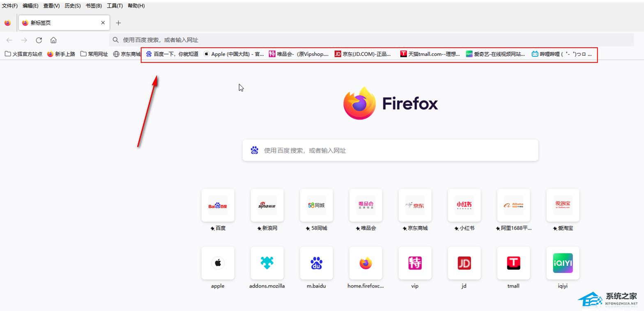Click the Firefox view icon left of tabs
The width and height of the screenshot is (644, 311).
pyautogui.click(x=7, y=23)
